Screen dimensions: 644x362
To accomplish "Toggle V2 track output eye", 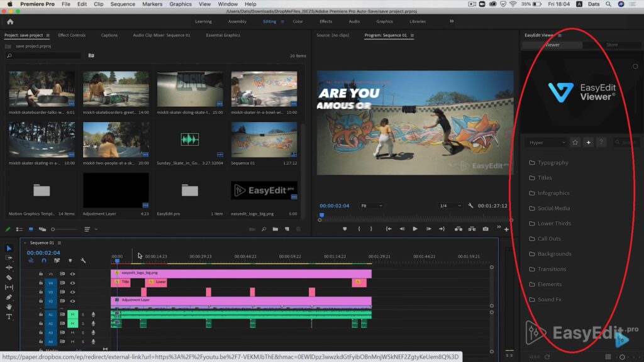I will coord(73,301).
